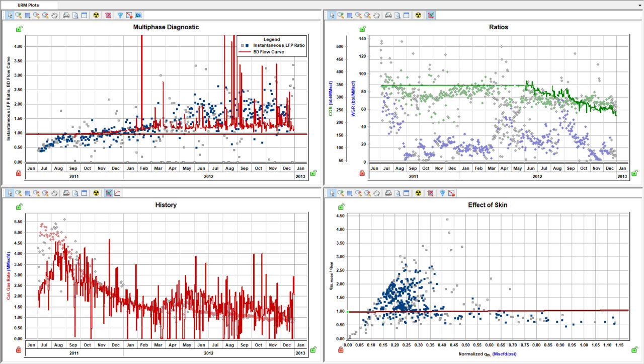Viewport: 644px width, 364px height.
Task: Click the filter funnel icon in Multiphase Diagnostic toolbar
Action: [x=120, y=15]
